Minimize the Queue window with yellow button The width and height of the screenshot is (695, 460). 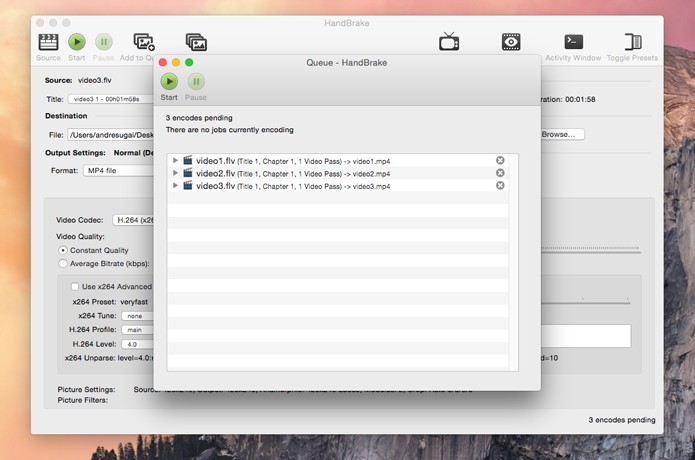[176, 62]
